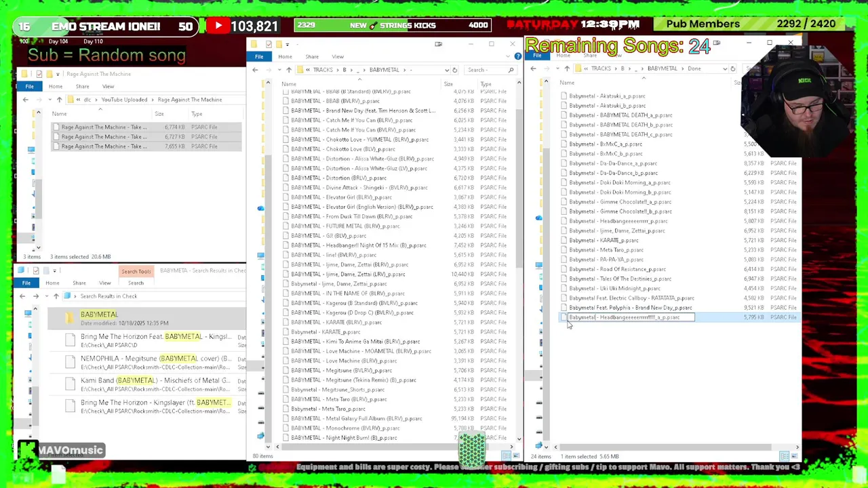Click the properties checkmark icon in search results title bar
Image resolution: width=868 pixels, height=488 pixels.
(35, 270)
